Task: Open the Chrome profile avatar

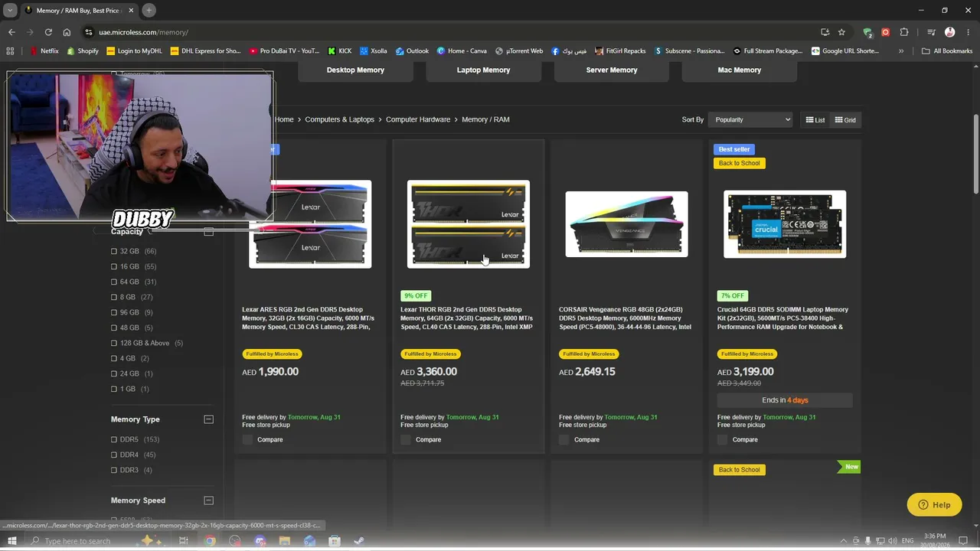Action: (x=950, y=32)
